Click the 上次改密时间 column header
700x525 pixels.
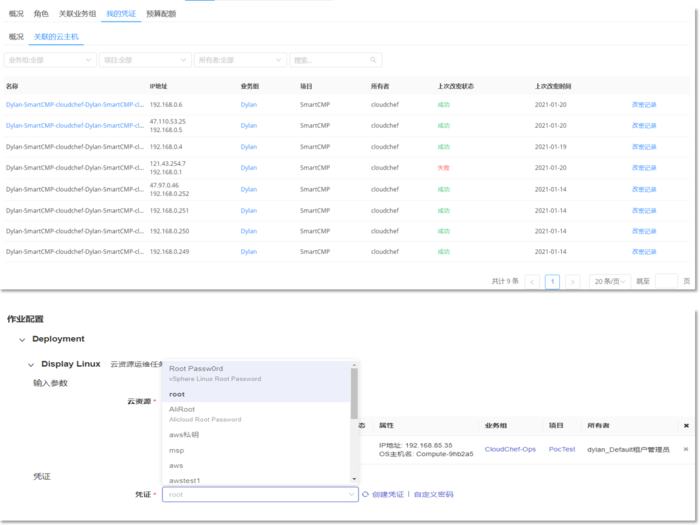553,86
